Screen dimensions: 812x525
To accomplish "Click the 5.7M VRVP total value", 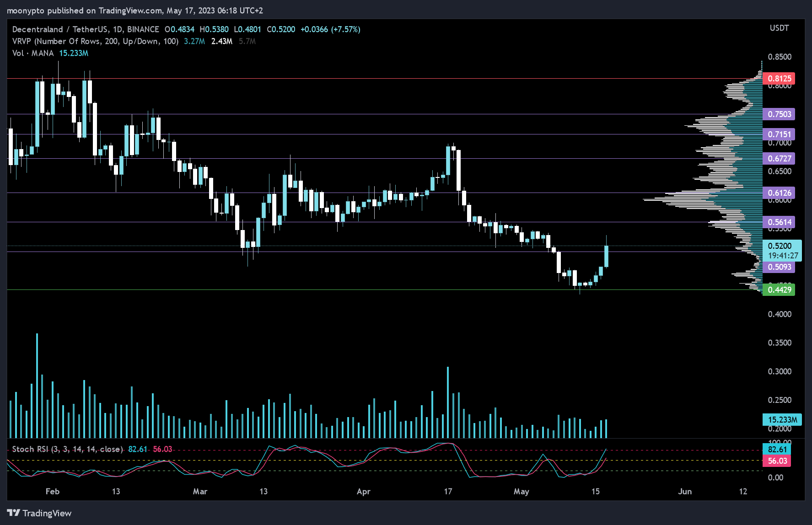I will pos(247,41).
